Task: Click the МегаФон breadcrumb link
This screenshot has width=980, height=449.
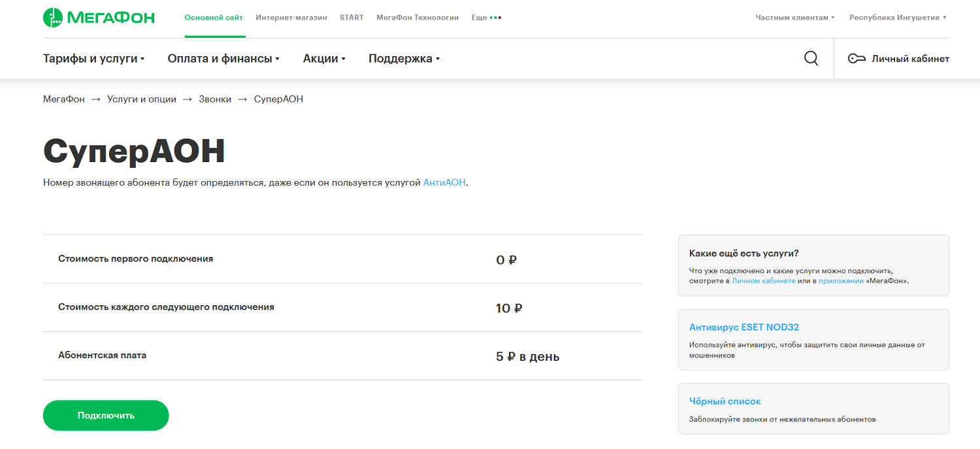Action: tap(64, 99)
